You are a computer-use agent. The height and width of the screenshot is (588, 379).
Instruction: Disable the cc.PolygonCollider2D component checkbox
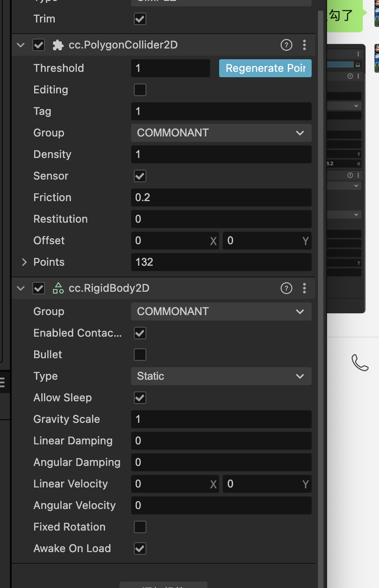39,45
